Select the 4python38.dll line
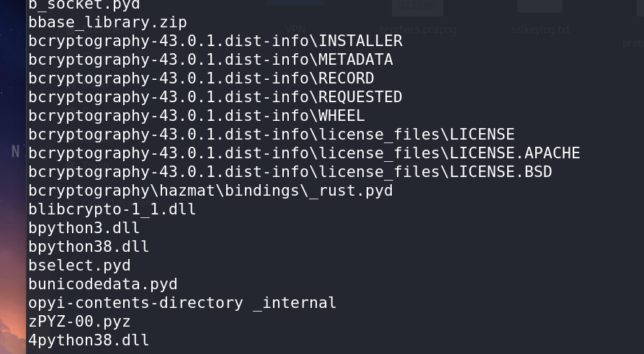The image size is (644, 354). [89, 340]
